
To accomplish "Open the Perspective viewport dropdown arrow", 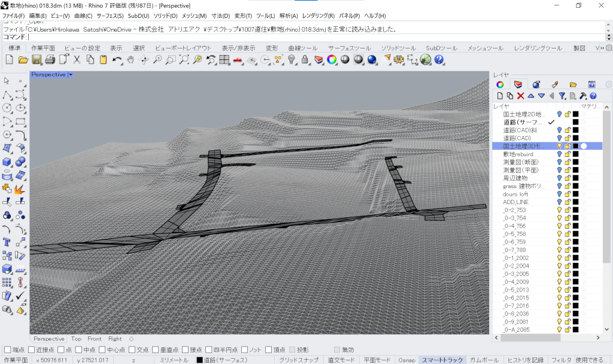I will 71,75.
